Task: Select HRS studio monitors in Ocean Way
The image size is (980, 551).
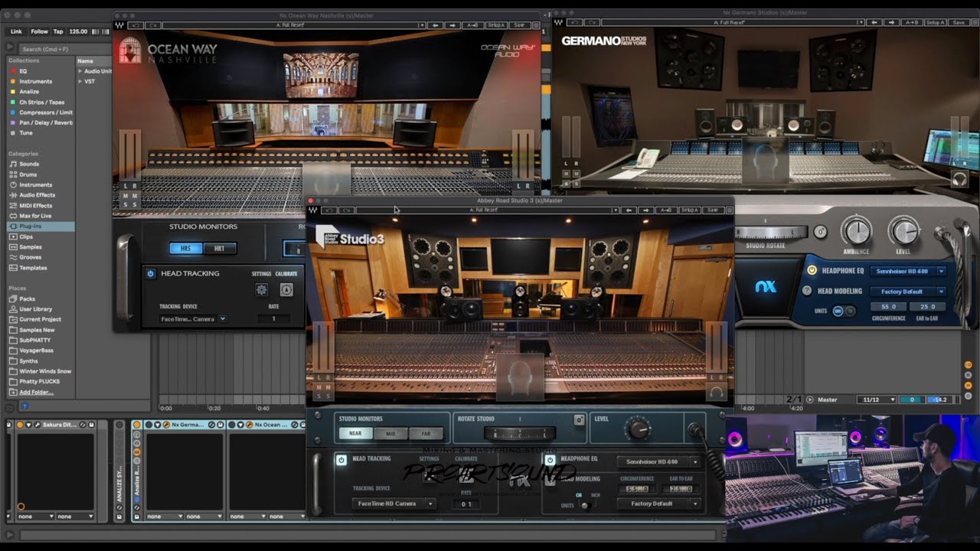Action: point(186,248)
